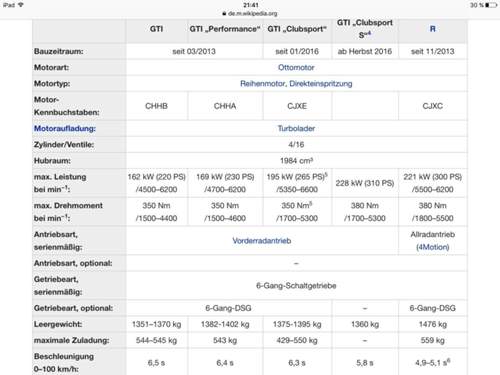This screenshot has height=375, width=500.
Task: Select the seit 11/2013 cell
Action: coord(433,51)
